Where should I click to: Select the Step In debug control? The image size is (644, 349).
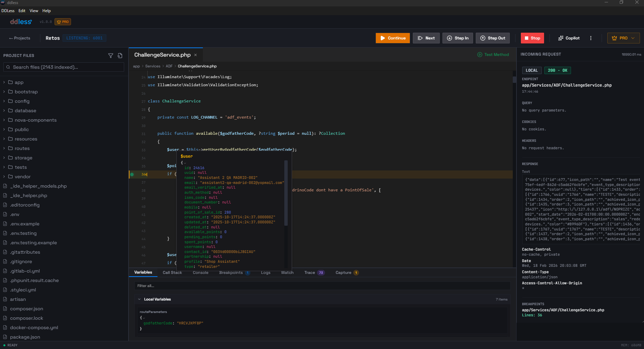tap(458, 38)
